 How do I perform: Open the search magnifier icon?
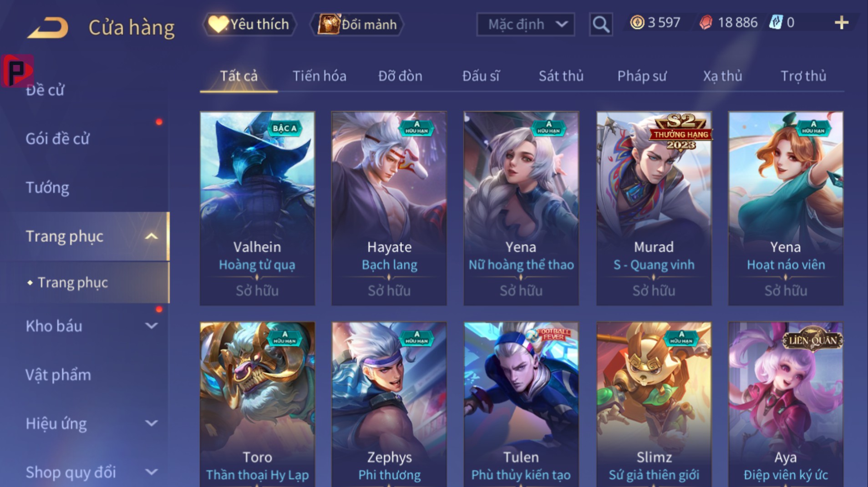click(x=600, y=24)
